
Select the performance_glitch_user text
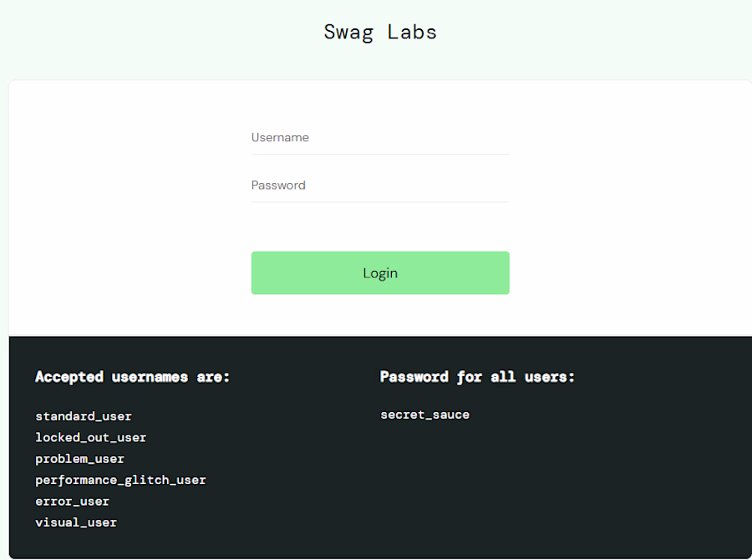(x=120, y=480)
